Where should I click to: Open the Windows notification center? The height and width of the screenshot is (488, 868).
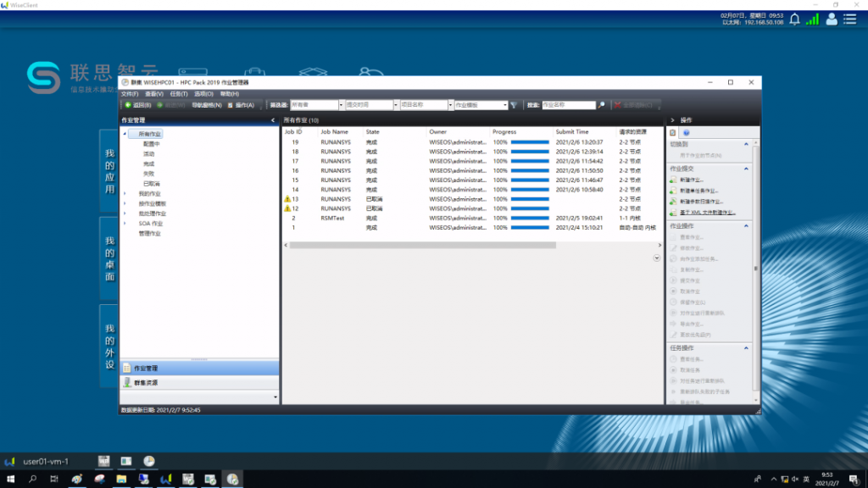click(x=854, y=480)
